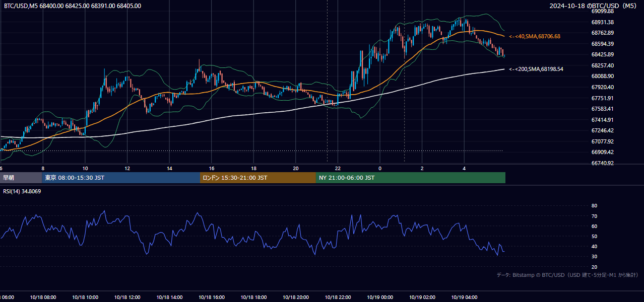Click the 東京 08:00-15:30 JST session bar
The image size is (644, 302).
click(x=121, y=178)
